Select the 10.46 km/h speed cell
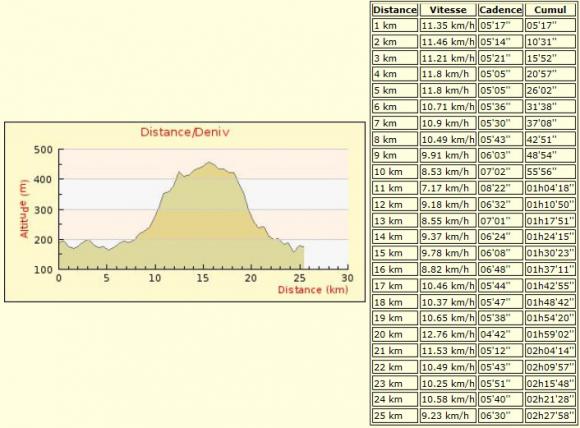This screenshot has height=428, width=580. [448, 285]
